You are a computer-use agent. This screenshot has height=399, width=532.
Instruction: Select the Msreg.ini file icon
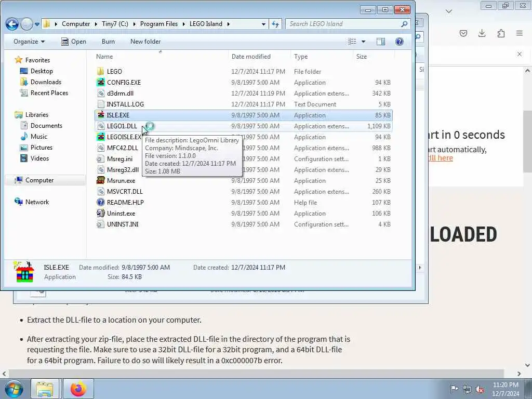[100, 158]
